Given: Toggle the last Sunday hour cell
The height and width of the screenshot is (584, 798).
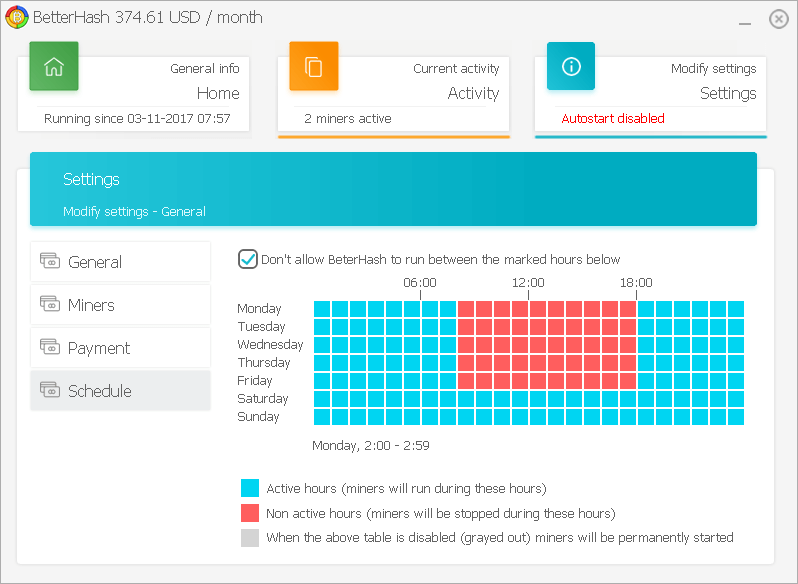Looking at the screenshot, I should (736, 417).
